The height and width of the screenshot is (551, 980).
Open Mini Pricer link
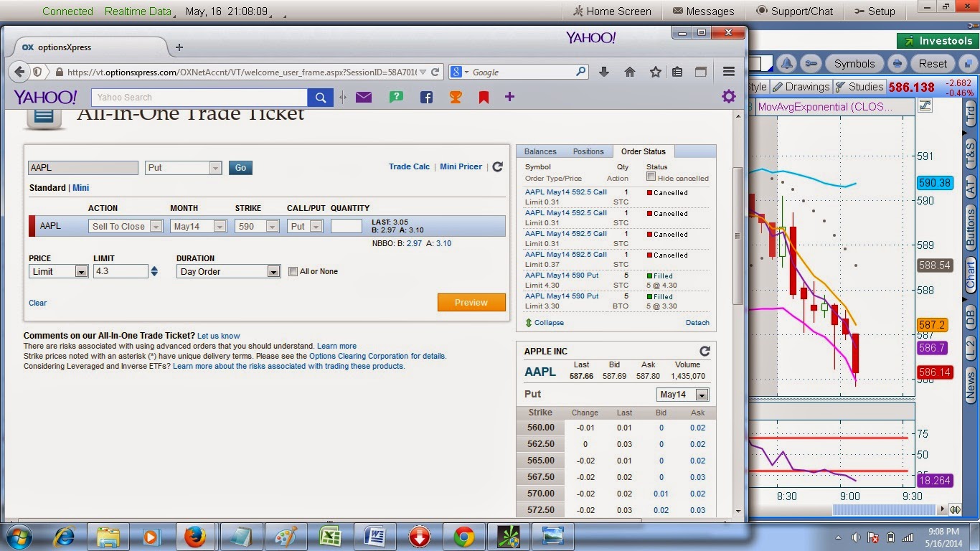461,166
